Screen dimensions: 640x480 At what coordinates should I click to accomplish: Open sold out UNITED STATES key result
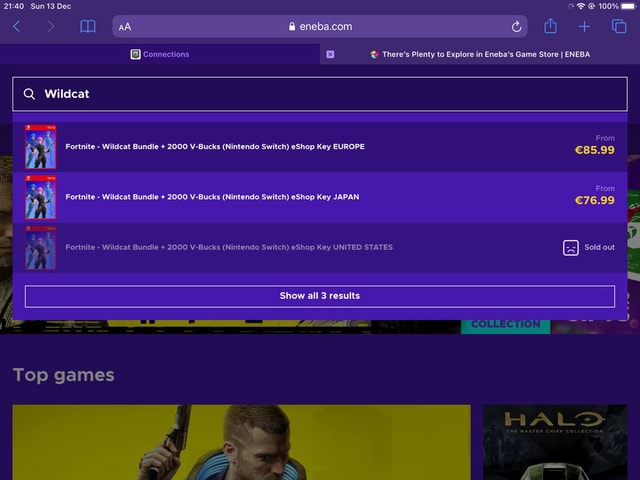click(x=320, y=247)
